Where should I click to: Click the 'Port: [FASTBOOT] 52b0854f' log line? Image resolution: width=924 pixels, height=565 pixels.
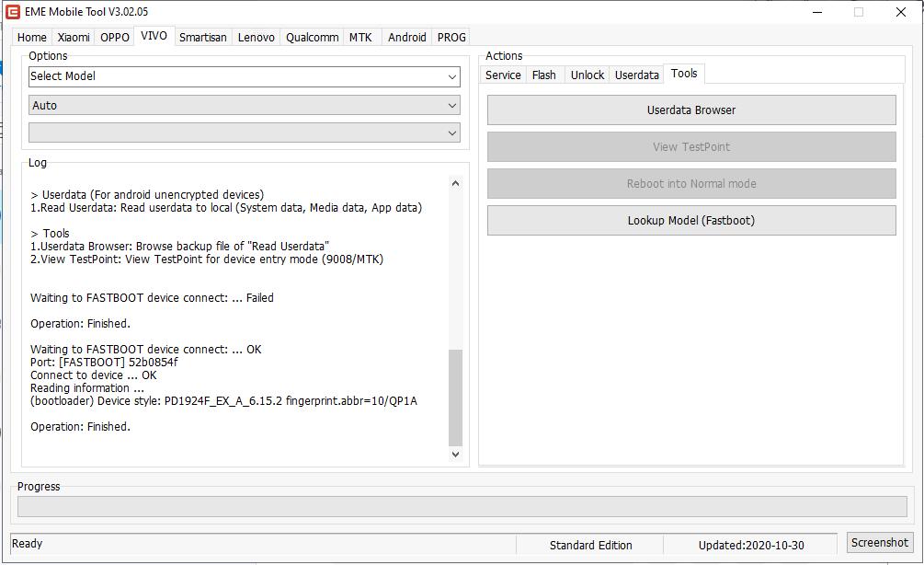(104, 363)
